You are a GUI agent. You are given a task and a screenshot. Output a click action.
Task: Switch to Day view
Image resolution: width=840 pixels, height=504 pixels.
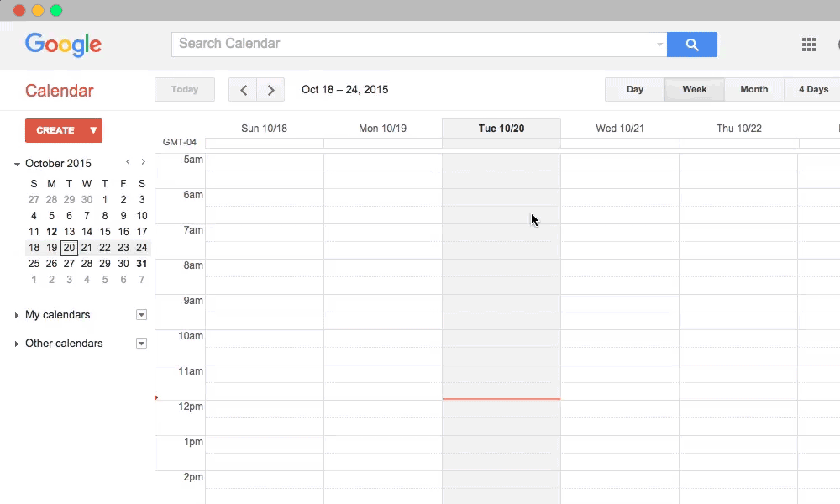[x=635, y=89]
